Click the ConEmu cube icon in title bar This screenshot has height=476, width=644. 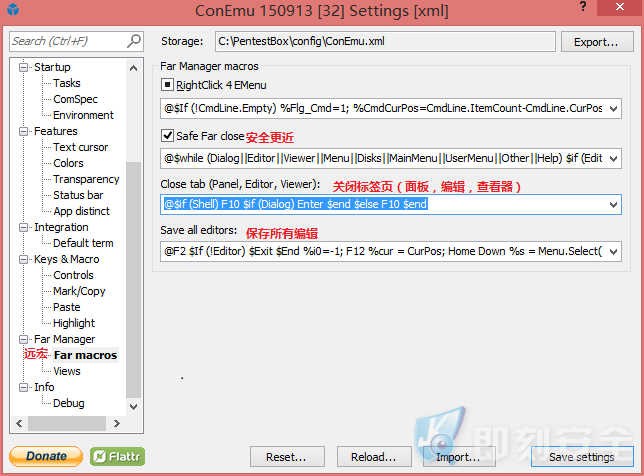pos(13,9)
